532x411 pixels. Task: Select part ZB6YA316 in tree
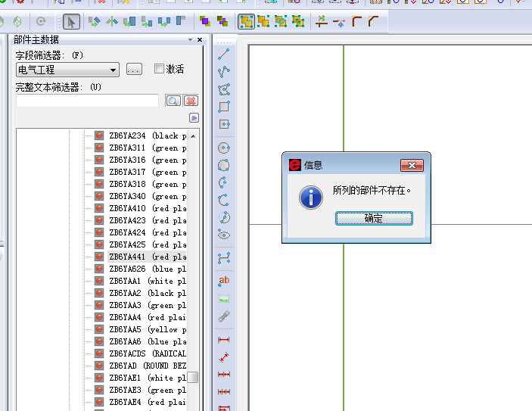coord(148,160)
